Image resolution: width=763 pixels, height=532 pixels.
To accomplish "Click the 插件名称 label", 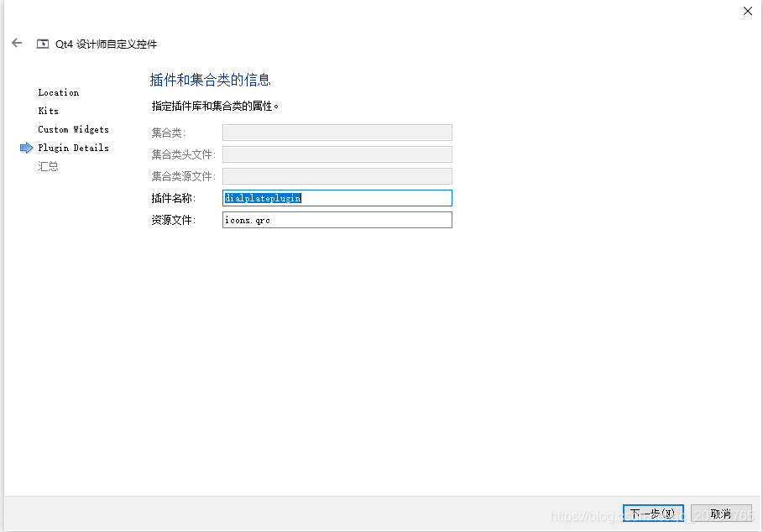I will (x=173, y=198).
